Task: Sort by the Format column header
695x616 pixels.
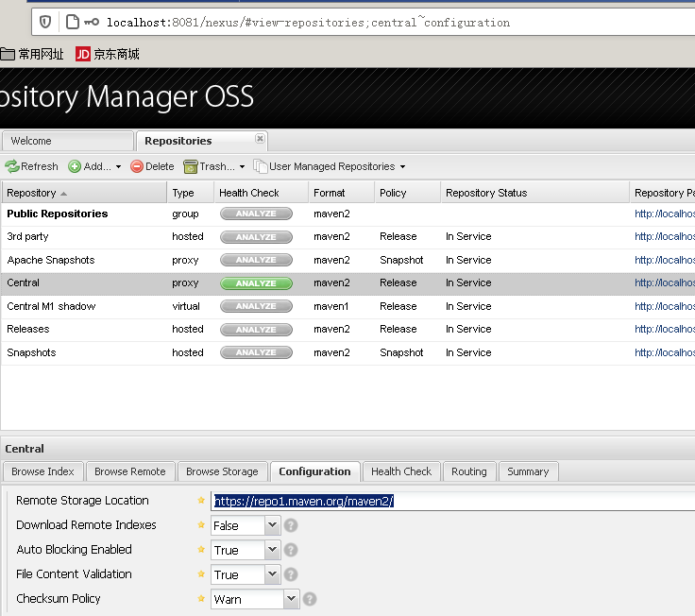Action: (x=342, y=193)
